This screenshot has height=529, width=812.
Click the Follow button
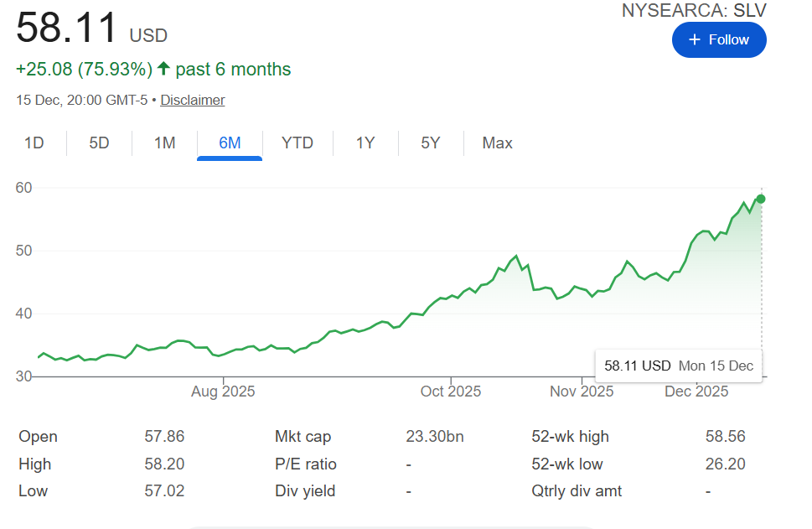point(719,40)
